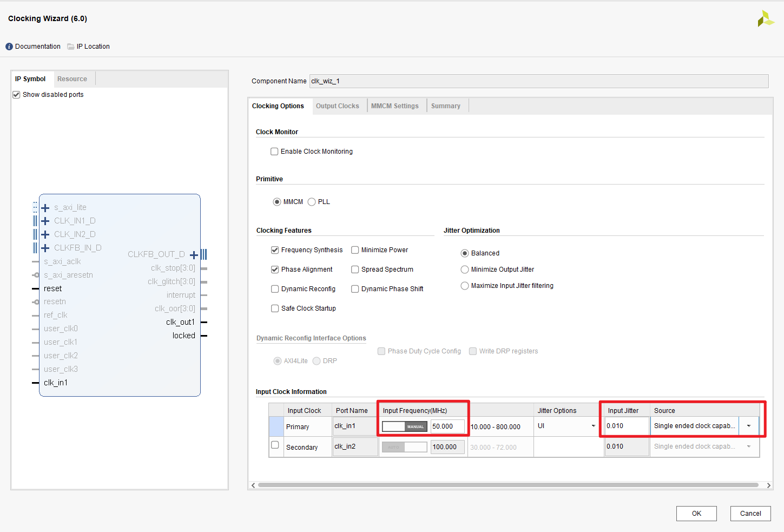The width and height of the screenshot is (784, 532).
Task: Click clk_out1 port on IP symbol
Action: click(181, 322)
